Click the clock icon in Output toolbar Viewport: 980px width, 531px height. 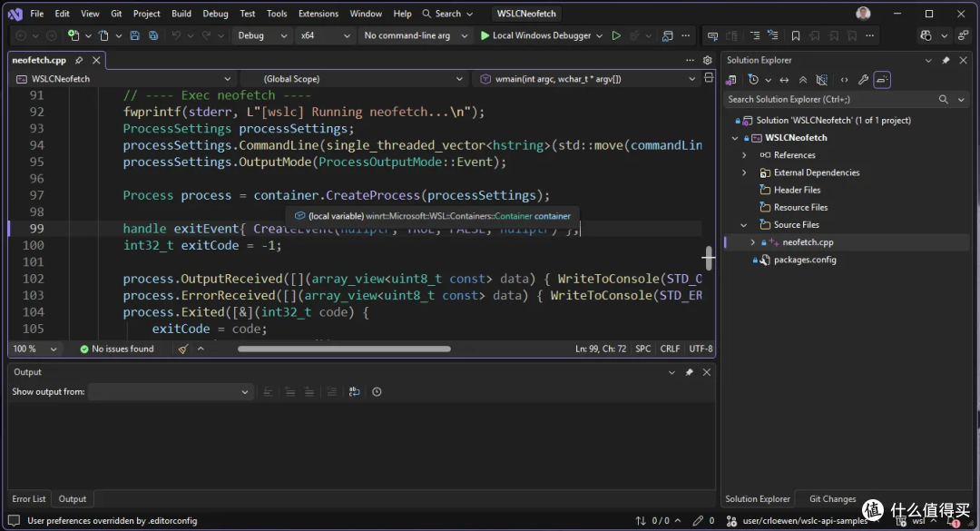pos(377,391)
